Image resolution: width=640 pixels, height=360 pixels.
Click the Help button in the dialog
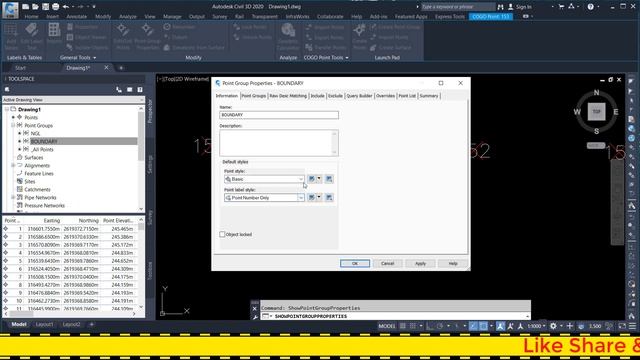click(x=453, y=264)
